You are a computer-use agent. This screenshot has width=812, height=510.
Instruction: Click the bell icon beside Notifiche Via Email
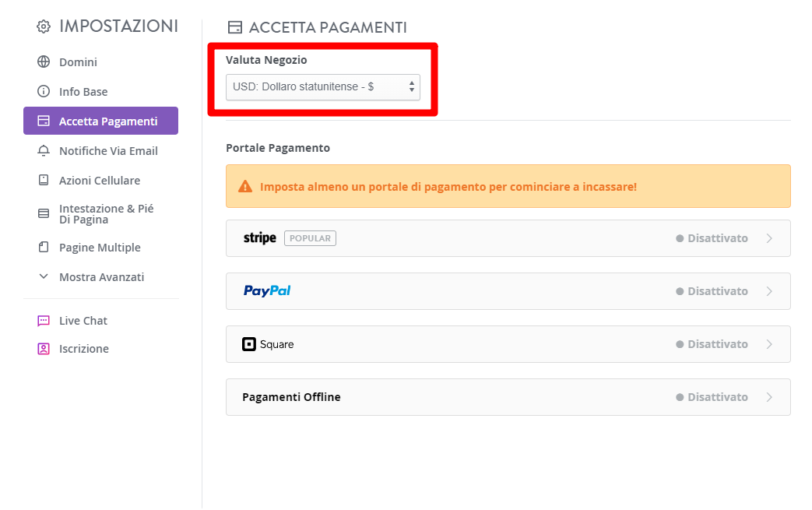tap(44, 150)
